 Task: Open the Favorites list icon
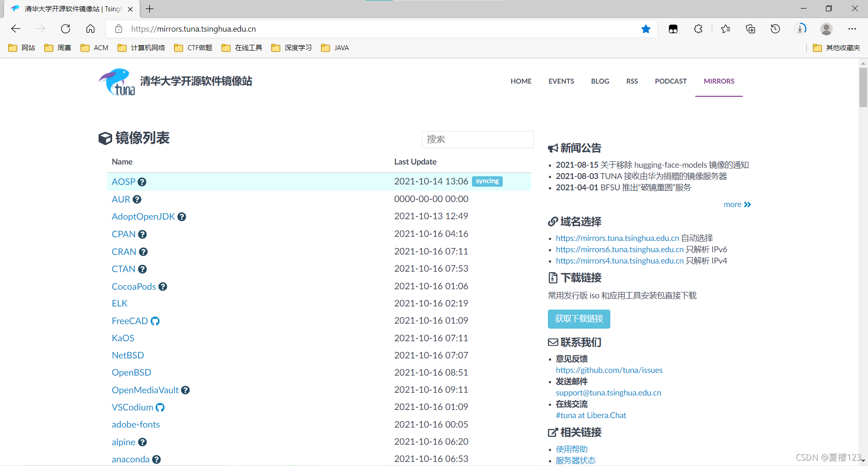tap(726, 29)
